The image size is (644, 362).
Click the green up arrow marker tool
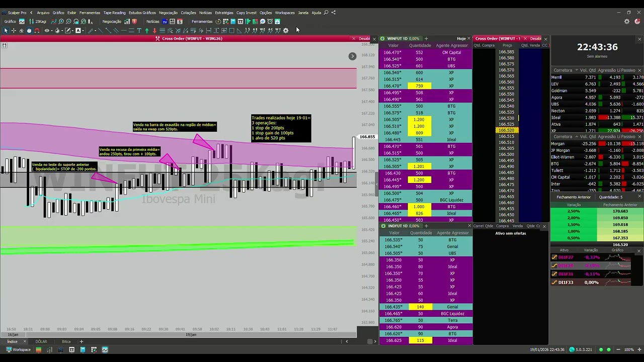point(147,31)
